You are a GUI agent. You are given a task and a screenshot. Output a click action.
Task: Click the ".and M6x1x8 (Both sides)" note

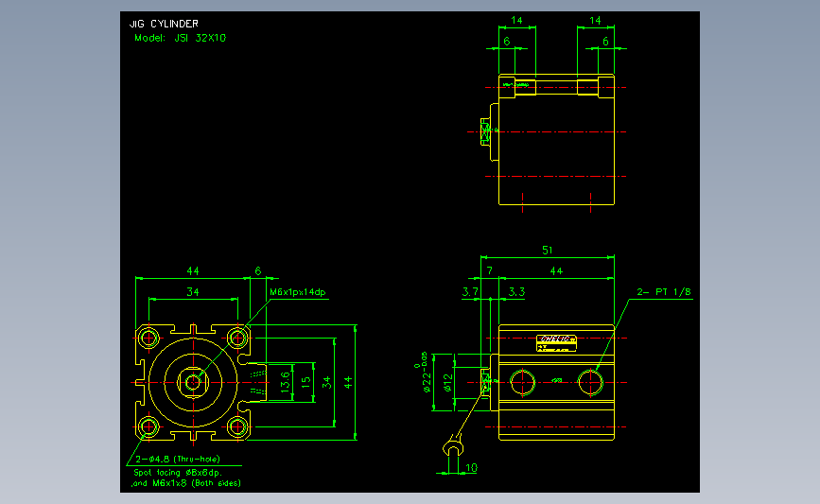[186, 483]
